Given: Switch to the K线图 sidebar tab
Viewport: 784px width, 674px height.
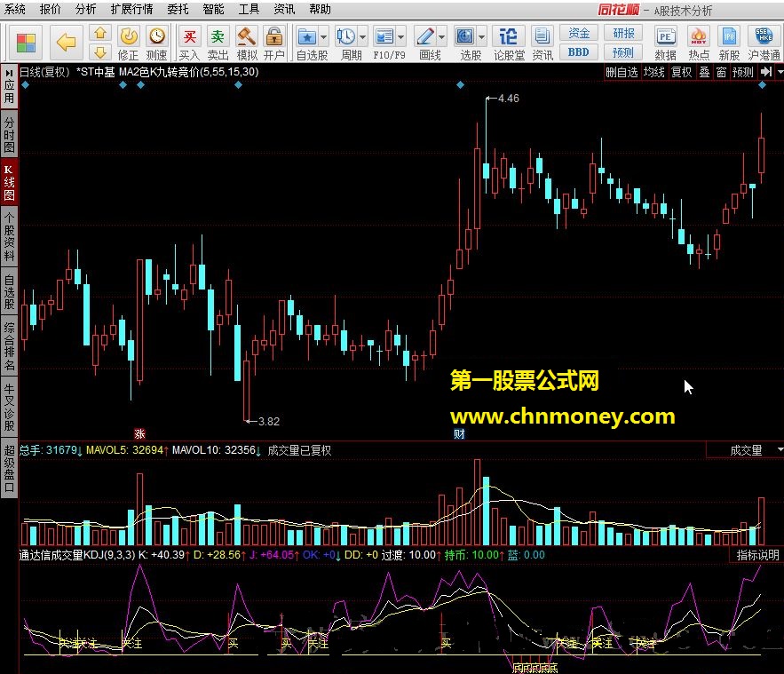Looking at the screenshot, I should pos(9,183).
